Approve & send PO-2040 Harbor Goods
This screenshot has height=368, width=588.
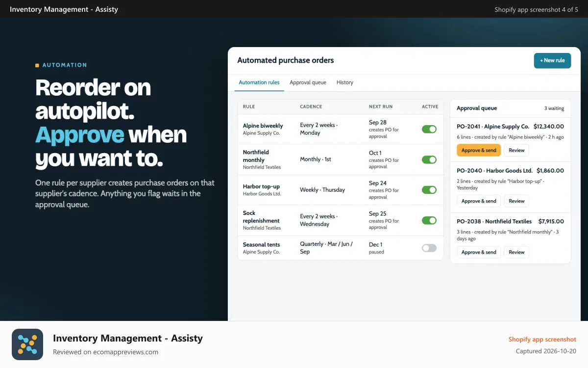point(479,201)
